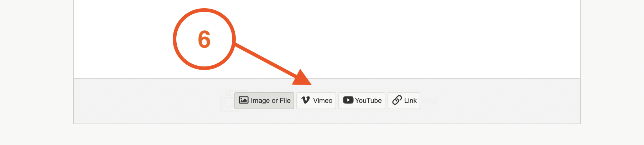
Task: Click the picture icon on Image or File
Action: coord(244,100)
